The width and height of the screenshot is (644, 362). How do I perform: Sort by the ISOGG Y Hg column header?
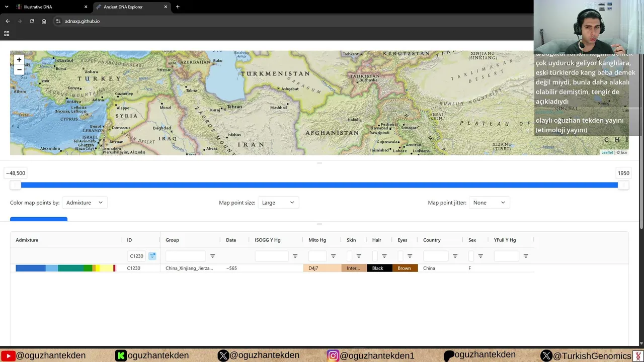tap(268, 240)
